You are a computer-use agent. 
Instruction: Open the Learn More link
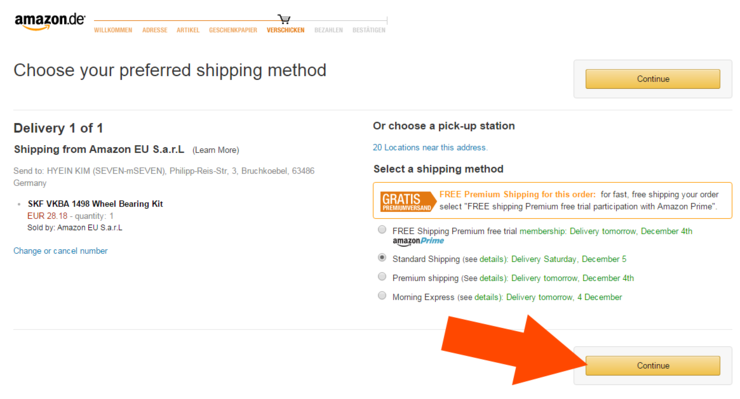216,150
